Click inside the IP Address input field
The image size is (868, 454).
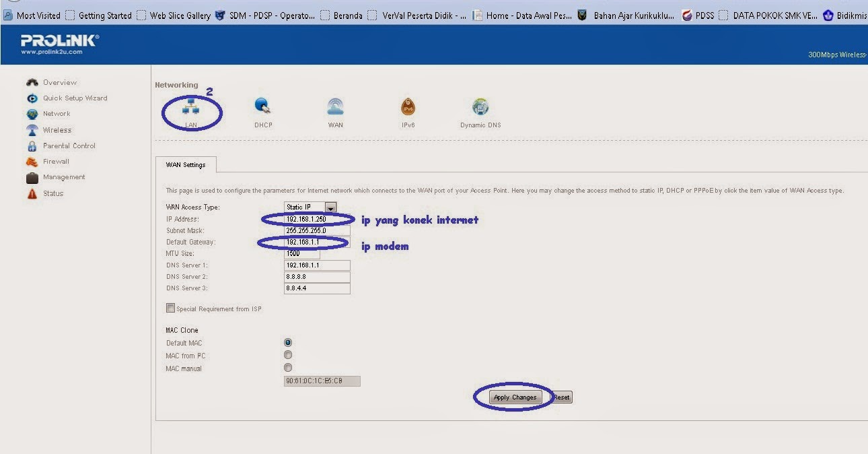coord(316,218)
